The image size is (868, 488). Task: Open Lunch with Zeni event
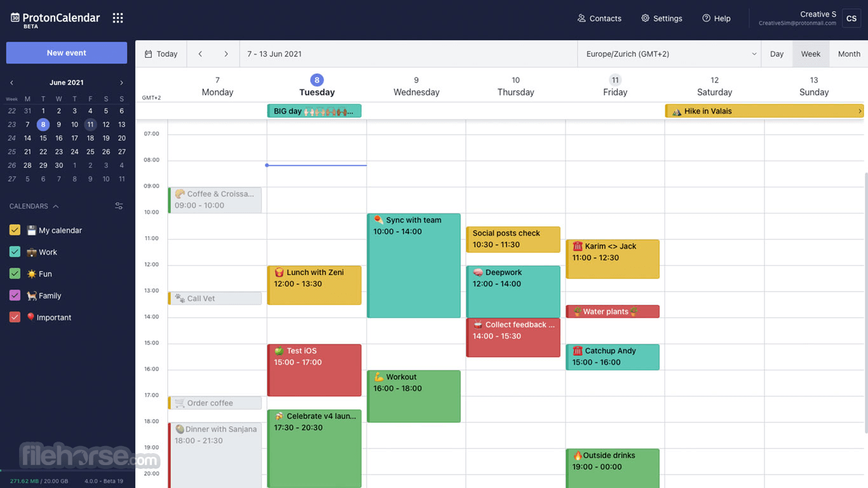pyautogui.click(x=314, y=285)
